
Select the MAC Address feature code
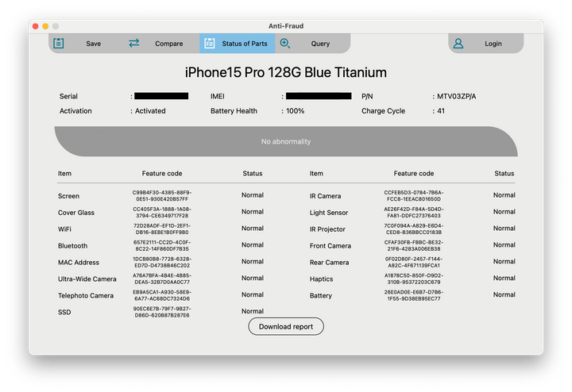coord(162,262)
